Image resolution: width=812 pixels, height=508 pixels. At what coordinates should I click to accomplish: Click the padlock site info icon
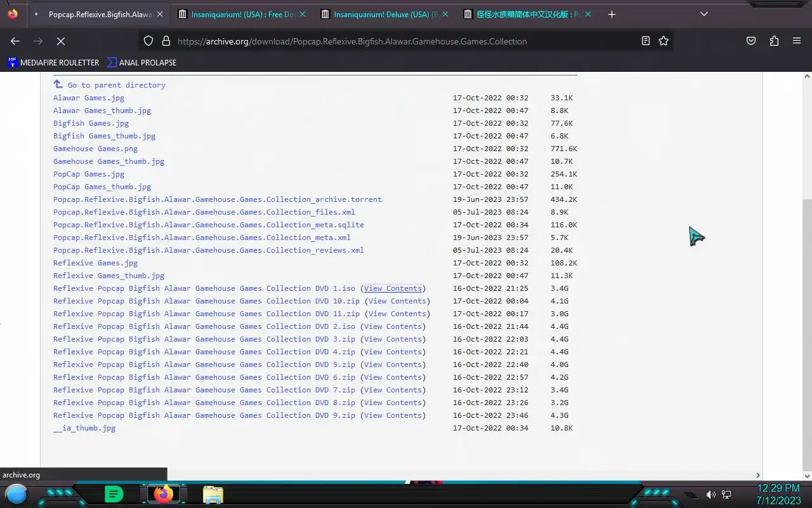pyautogui.click(x=166, y=41)
